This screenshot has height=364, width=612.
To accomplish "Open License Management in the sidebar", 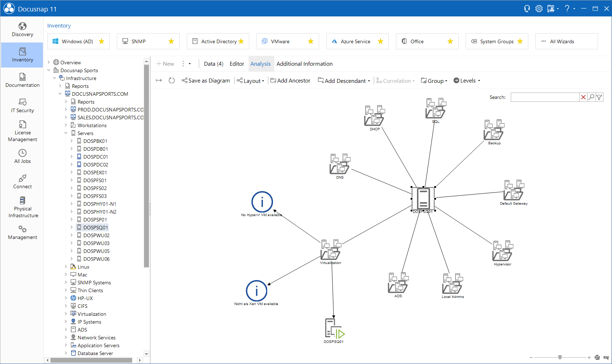I will 22,131.
